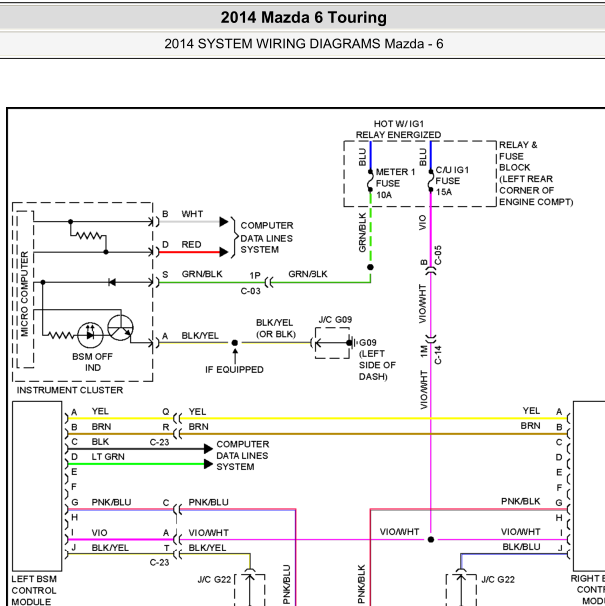Click the transistor symbol beside the LED
The height and width of the screenshot is (606, 605).
point(120,328)
